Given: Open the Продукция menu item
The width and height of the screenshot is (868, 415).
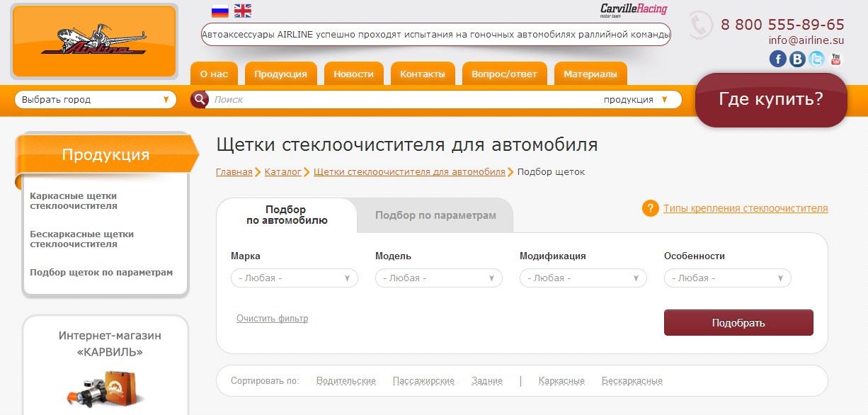Looking at the screenshot, I should point(280,74).
